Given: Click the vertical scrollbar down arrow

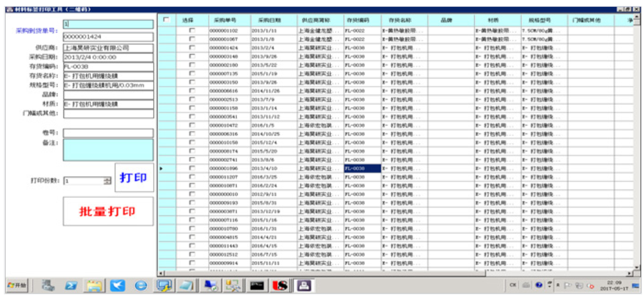Looking at the screenshot, I should [636, 268].
